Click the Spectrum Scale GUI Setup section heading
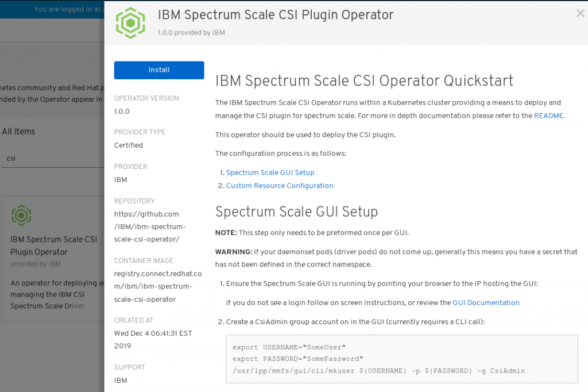Viewport: 588px width, 392px height. pyautogui.click(x=296, y=212)
